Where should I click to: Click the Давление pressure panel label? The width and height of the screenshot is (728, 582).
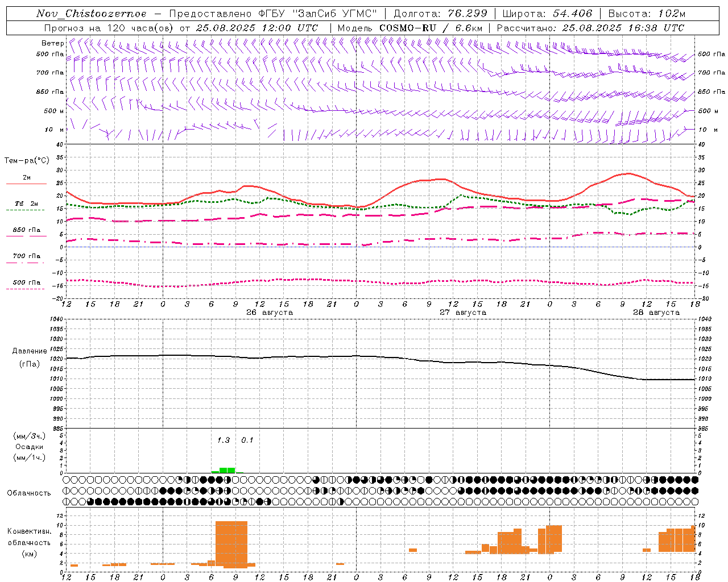30,351
